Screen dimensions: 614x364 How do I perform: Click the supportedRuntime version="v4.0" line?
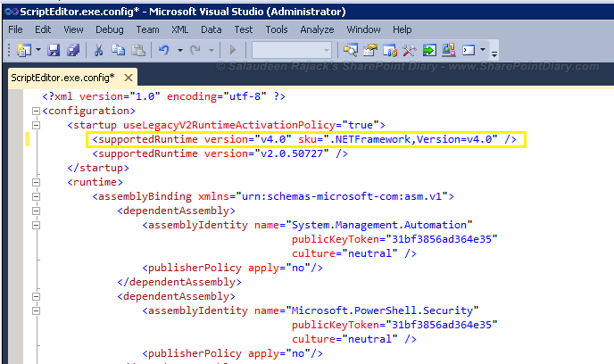pyautogui.click(x=304, y=139)
